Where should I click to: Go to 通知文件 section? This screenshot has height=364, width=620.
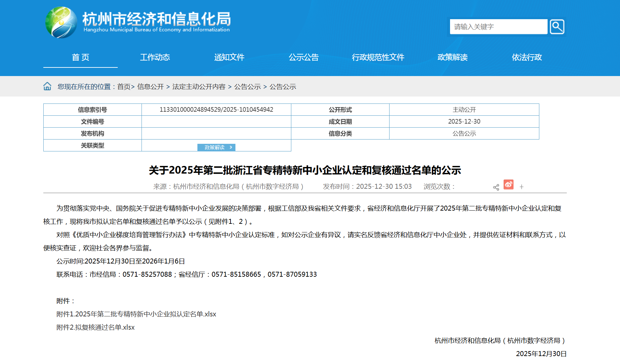(x=229, y=57)
